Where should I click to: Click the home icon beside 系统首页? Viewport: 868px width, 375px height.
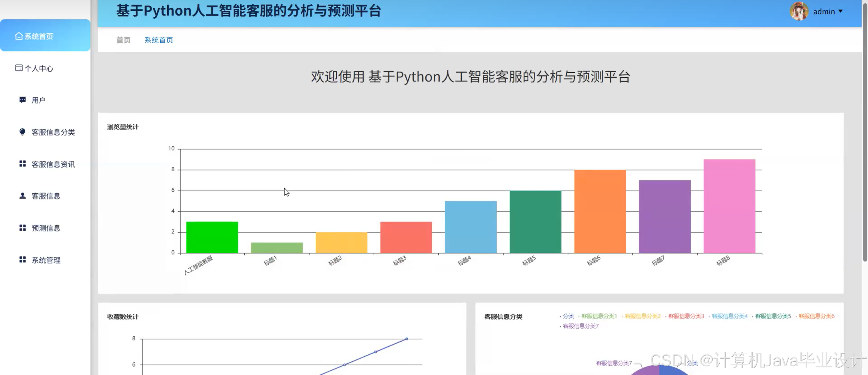pos(19,36)
